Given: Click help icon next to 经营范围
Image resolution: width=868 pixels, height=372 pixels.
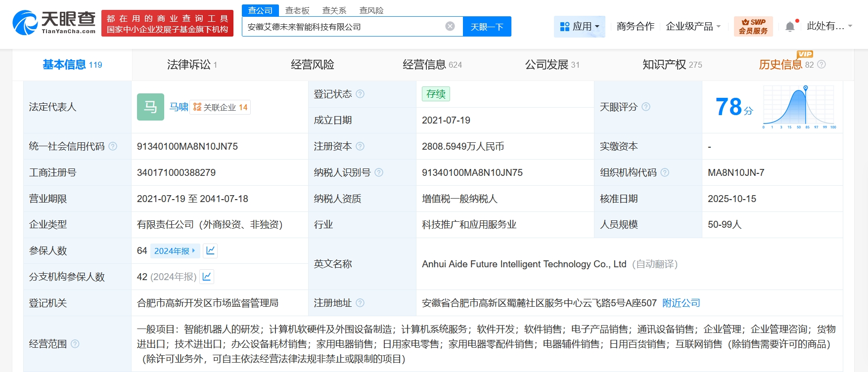Looking at the screenshot, I should 75,344.
